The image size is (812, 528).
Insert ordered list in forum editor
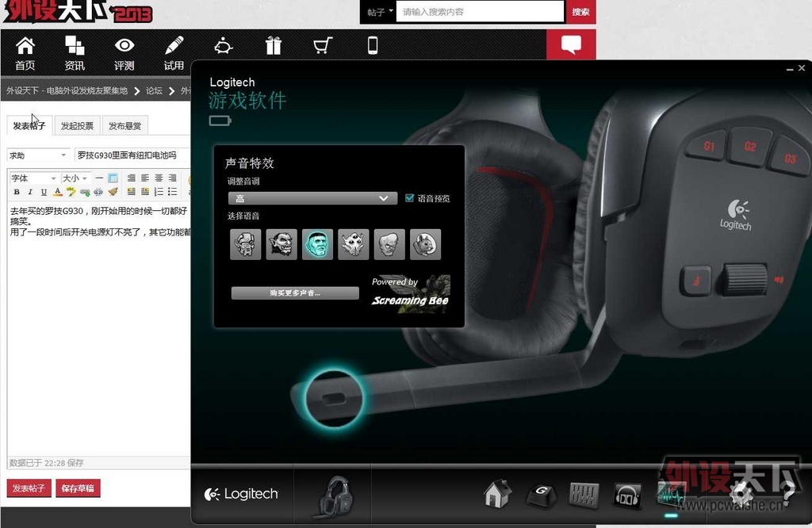point(159,192)
